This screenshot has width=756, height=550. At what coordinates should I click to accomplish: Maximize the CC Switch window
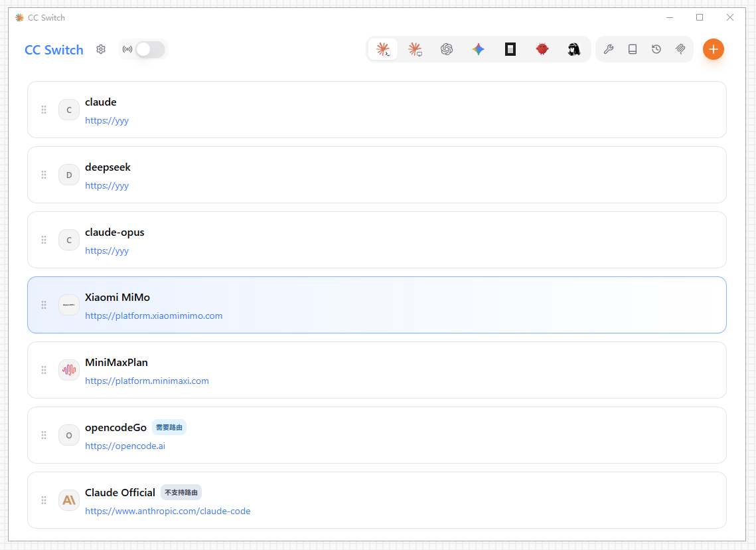(x=700, y=17)
